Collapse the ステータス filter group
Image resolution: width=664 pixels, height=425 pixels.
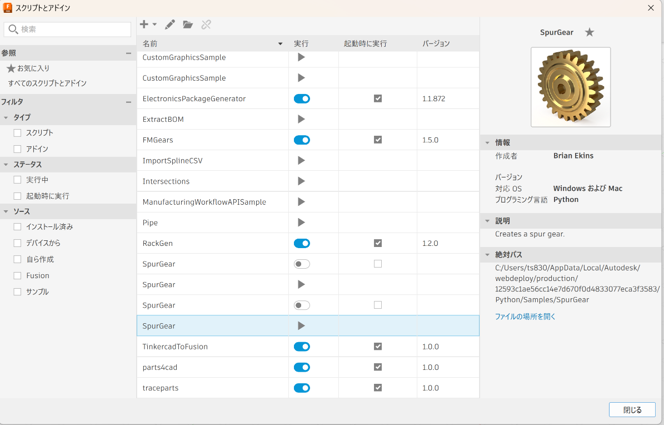click(6, 164)
